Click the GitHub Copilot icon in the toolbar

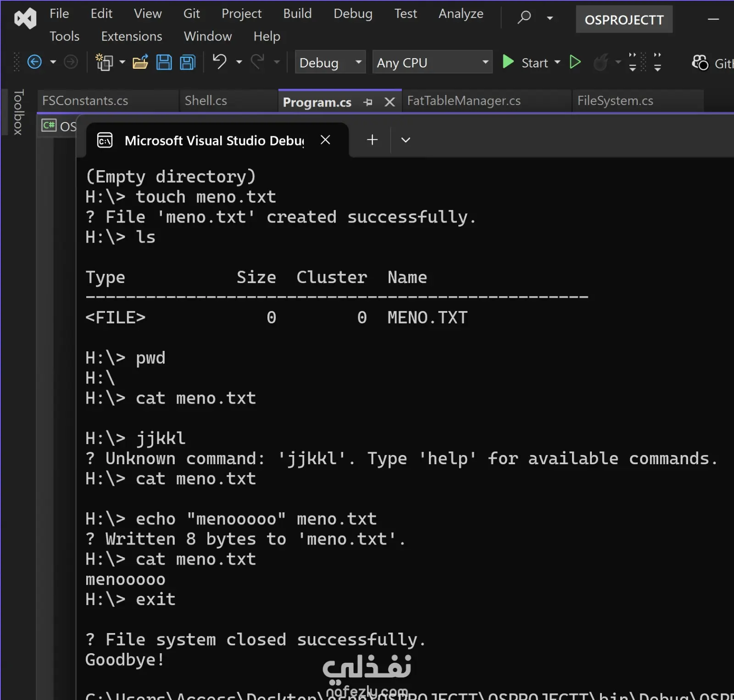[x=700, y=62]
